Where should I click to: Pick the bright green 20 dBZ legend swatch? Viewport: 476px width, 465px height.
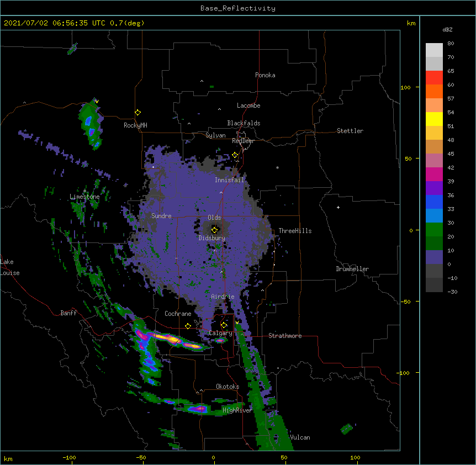[434, 230]
